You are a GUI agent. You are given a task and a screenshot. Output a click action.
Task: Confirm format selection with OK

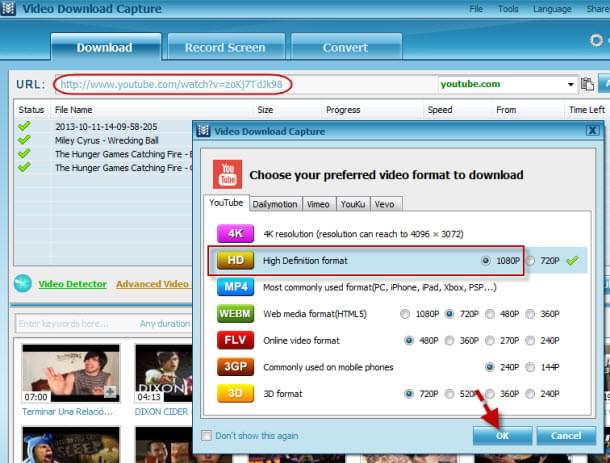[x=502, y=436]
